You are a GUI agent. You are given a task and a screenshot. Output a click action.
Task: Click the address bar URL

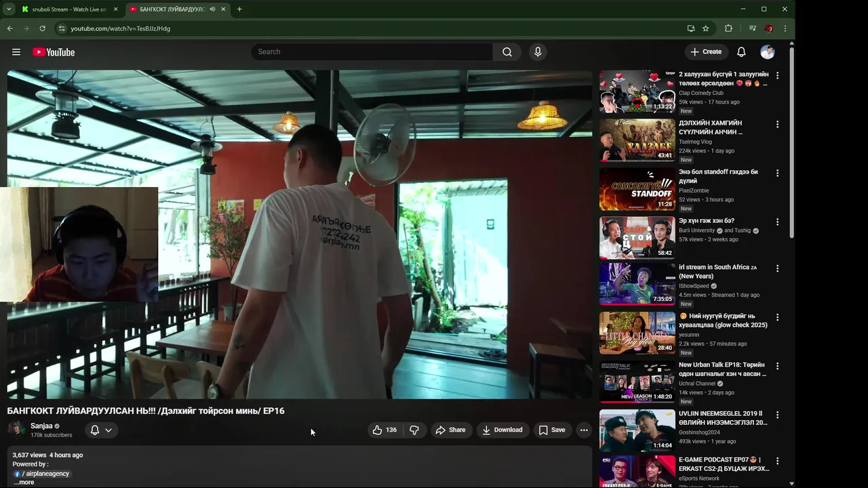(121, 28)
